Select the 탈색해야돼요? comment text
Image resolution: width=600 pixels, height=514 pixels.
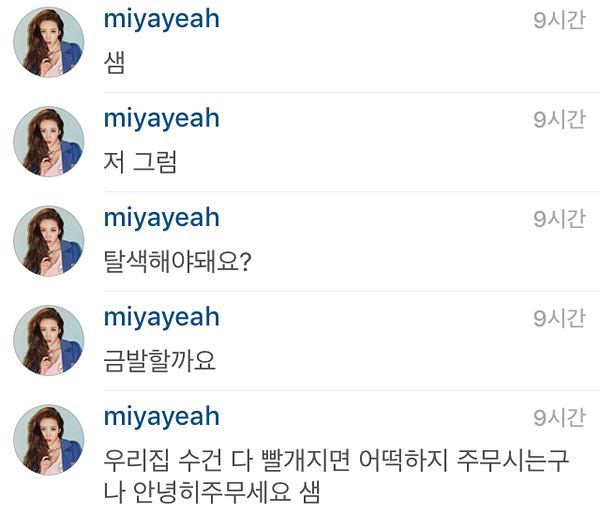tap(178, 261)
